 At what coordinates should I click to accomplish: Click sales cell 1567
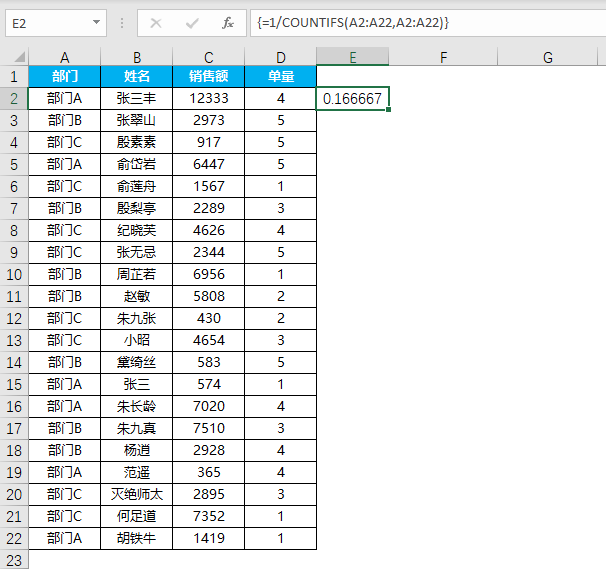click(209, 187)
